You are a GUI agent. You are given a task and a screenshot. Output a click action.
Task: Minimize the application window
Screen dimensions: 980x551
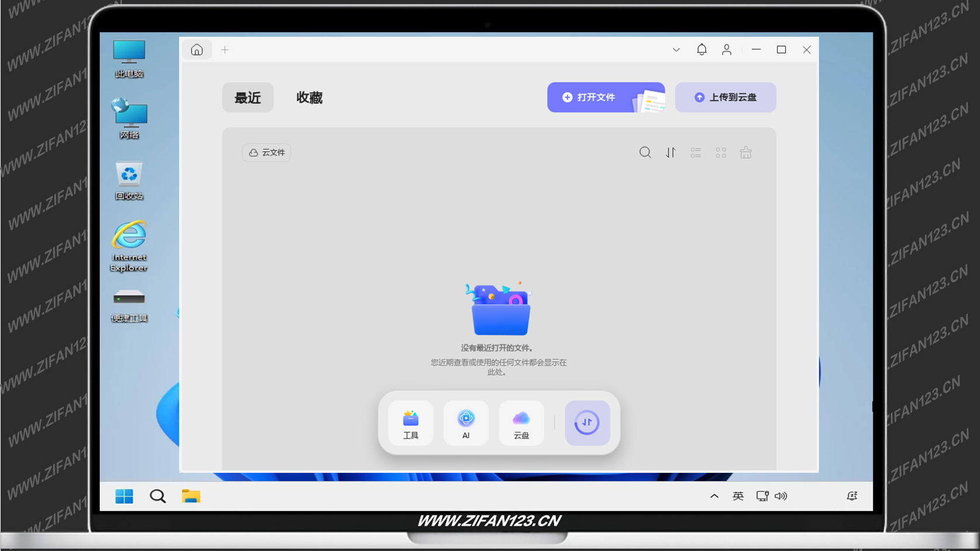click(x=757, y=50)
